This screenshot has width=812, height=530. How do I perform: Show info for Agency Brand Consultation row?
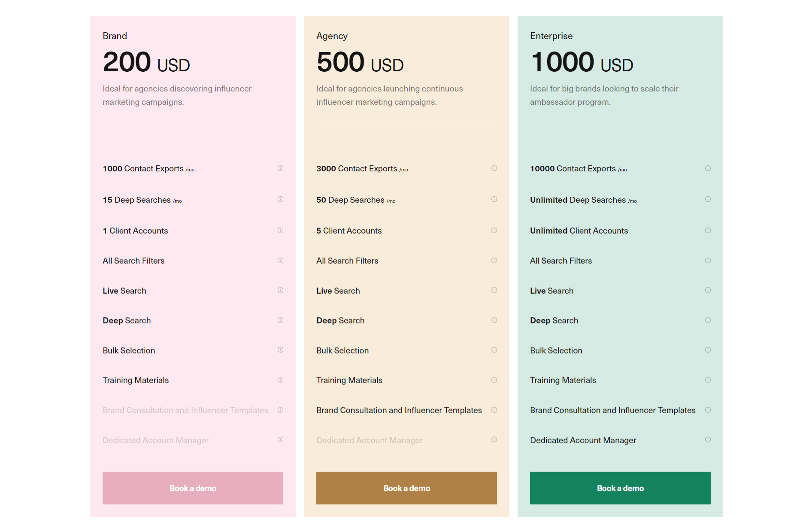[x=494, y=410]
